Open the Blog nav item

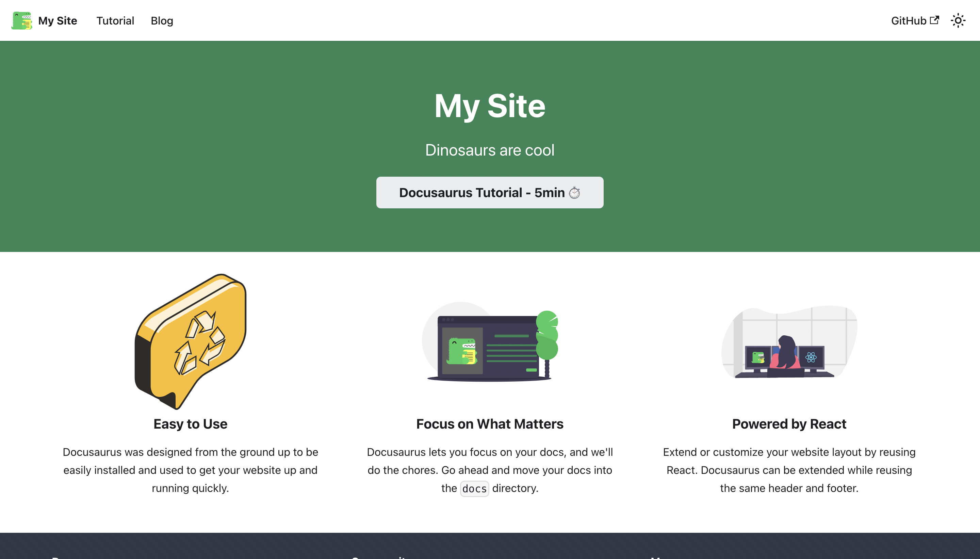point(162,21)
